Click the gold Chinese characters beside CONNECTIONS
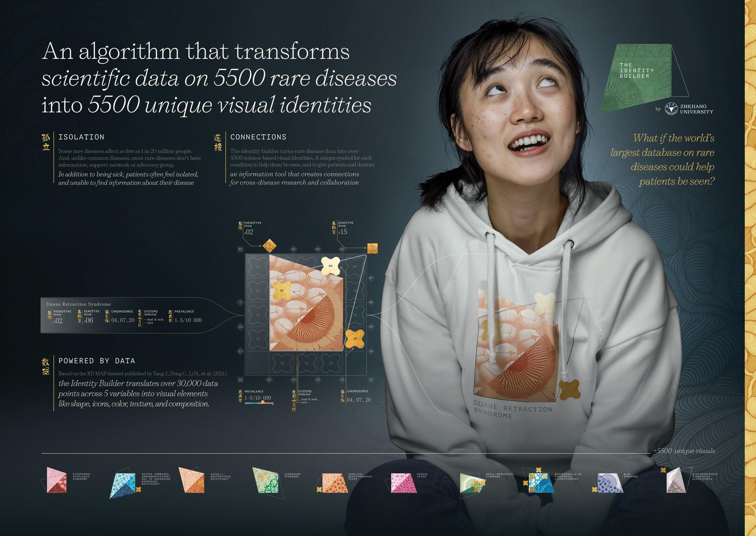The width and height of the screenshot is (756, 536). (218, 142)
